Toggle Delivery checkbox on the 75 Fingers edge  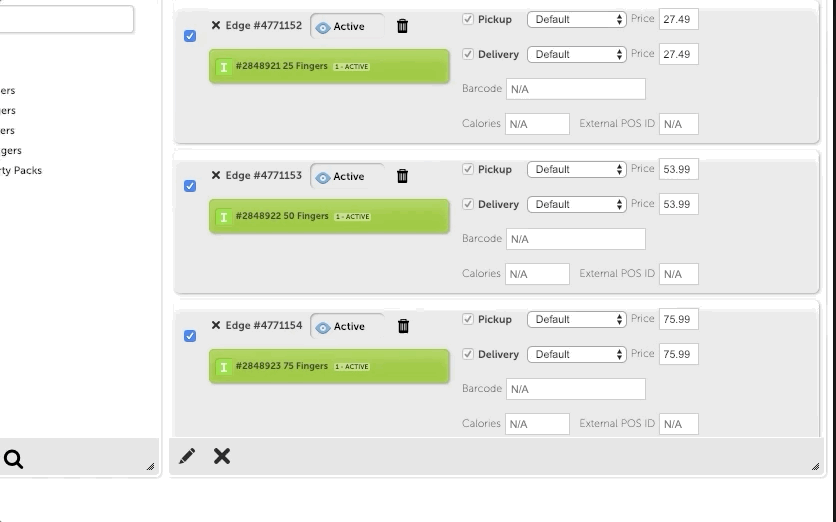pos(468,354)
